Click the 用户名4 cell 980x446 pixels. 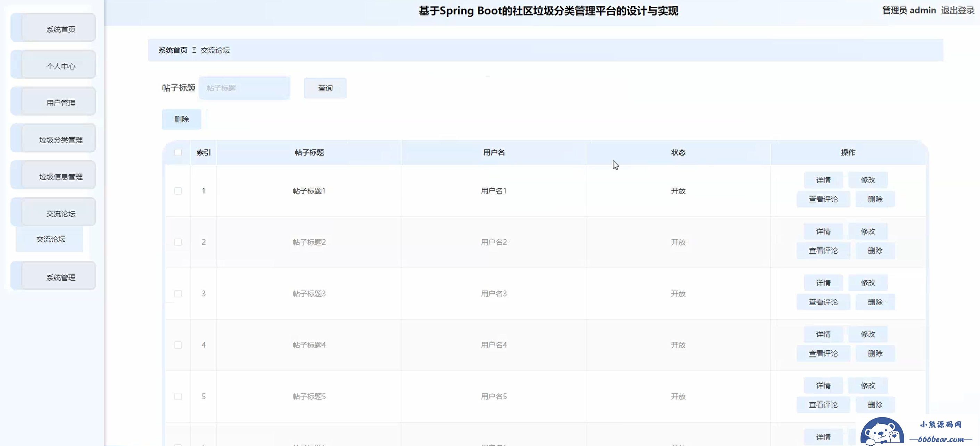pos(494,345)
